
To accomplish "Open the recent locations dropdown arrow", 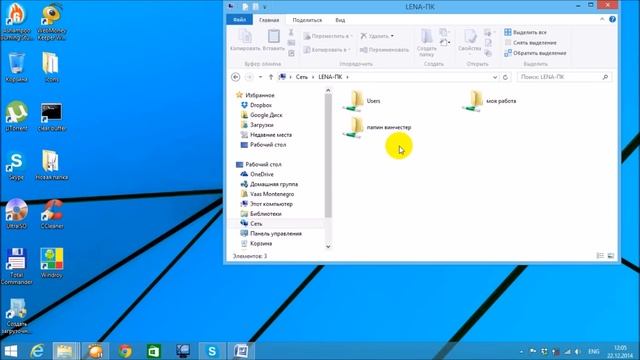I will 260,77.
